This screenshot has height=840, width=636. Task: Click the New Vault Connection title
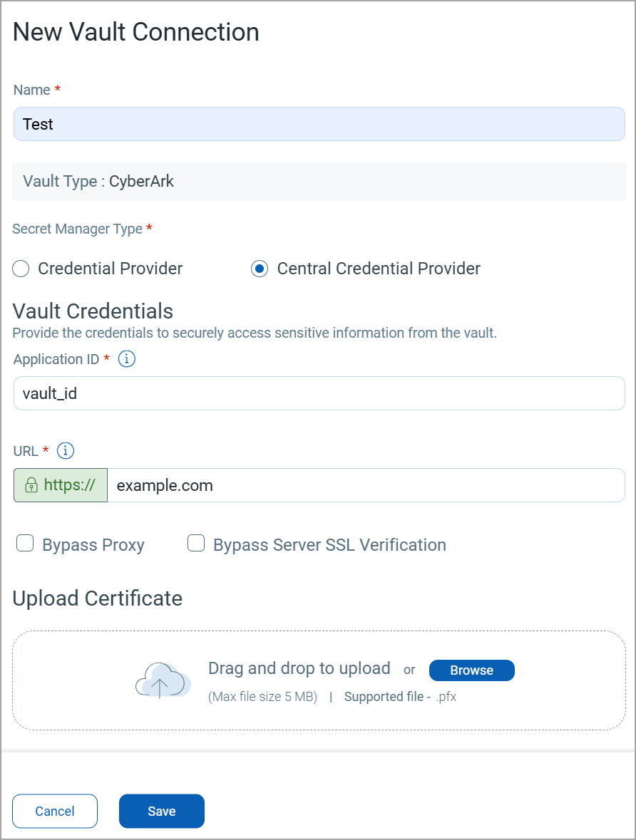136,32
